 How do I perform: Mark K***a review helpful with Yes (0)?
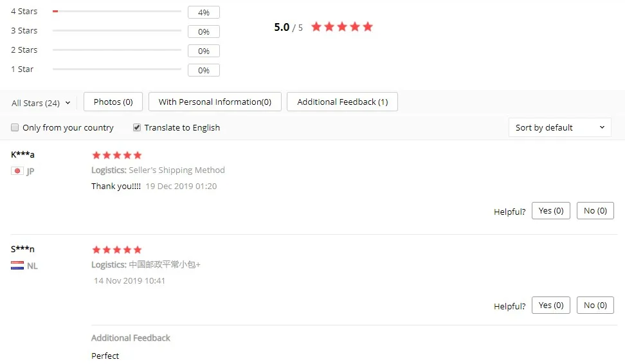(x=551, y=210)
